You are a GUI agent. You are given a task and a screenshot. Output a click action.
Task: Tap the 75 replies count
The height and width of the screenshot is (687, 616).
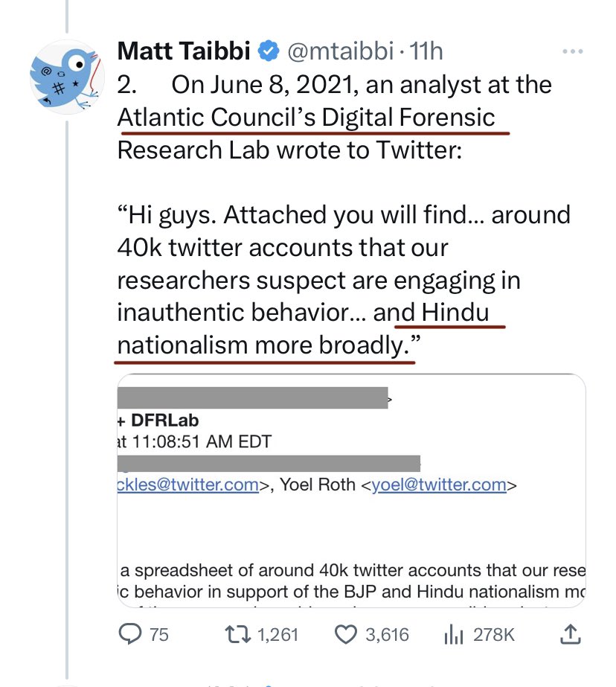[159, 635]
